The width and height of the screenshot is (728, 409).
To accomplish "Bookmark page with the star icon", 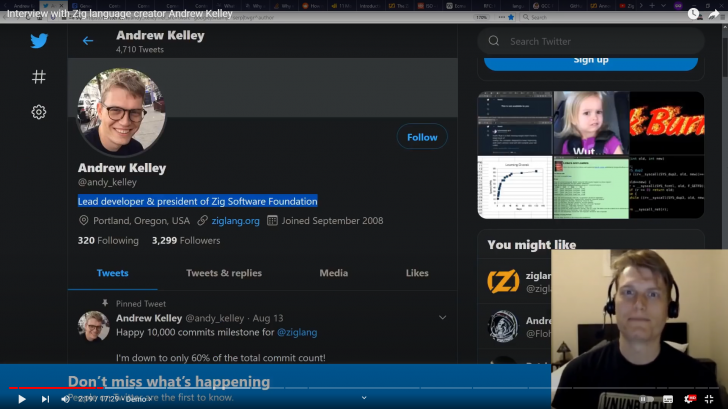I will [511, 17].
